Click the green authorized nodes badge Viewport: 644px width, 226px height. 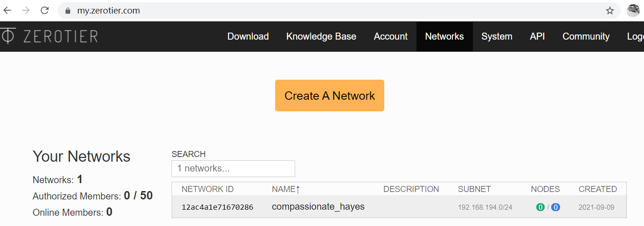tap(540, 207)
